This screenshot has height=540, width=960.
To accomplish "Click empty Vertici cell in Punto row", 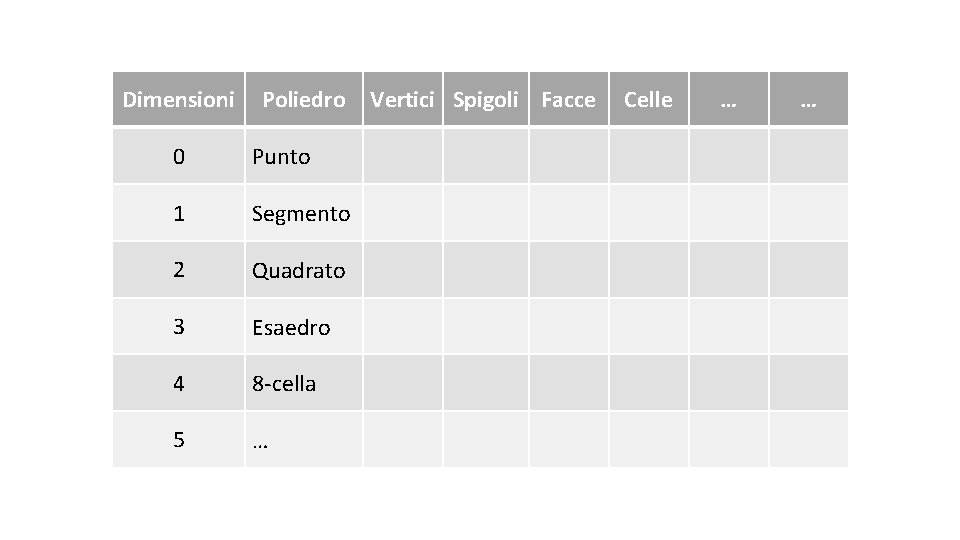I will pyautogui.click(x=403, y=156).
